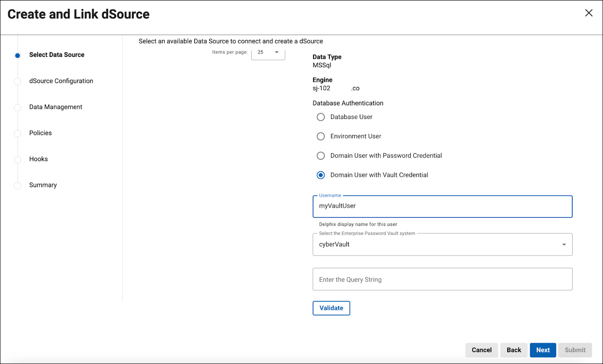Expand the Enterprise Password Vault system dropdown
The width and height of the screenshot is (603, 364).
[x=442, y=245]
